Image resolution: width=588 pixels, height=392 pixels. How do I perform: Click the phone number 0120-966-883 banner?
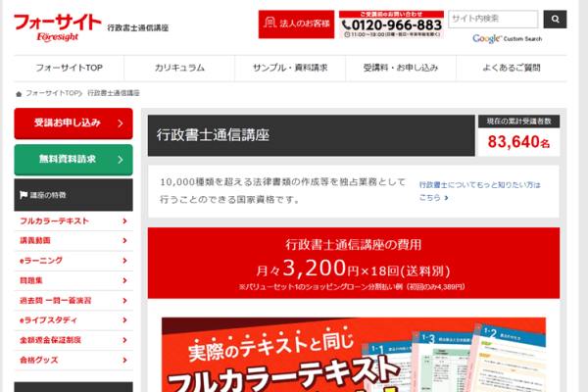[x=392, y=24]
